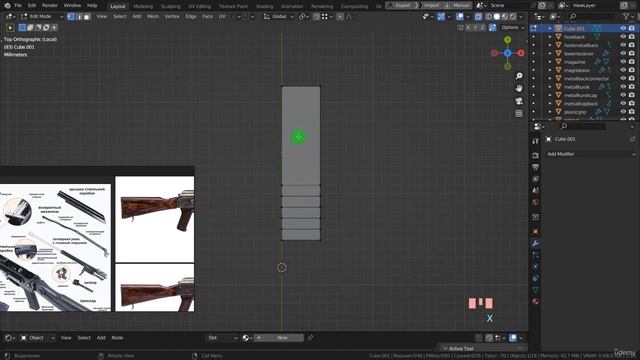Click the orthographic grid toggle icon
640x360 pixels.
point(519,113)
